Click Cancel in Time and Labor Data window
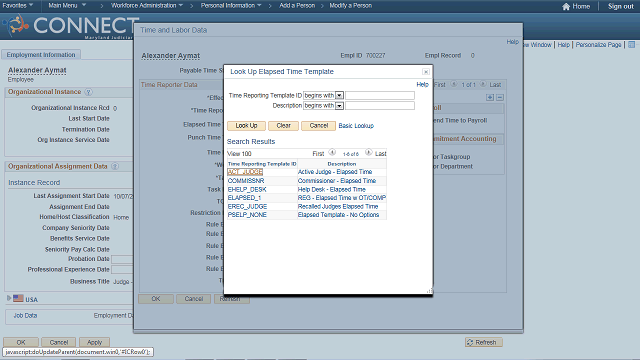Viewport: 640px width, 360px height. point(194,299)
